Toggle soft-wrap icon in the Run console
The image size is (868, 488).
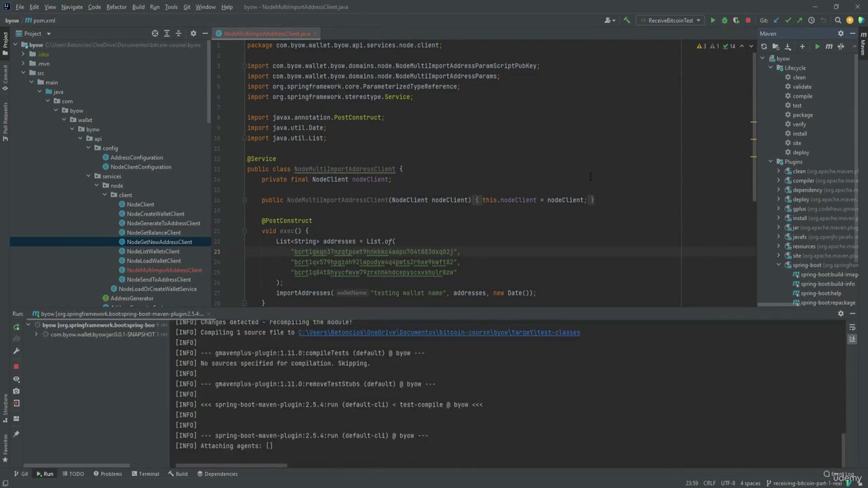[x=852, y=327]
